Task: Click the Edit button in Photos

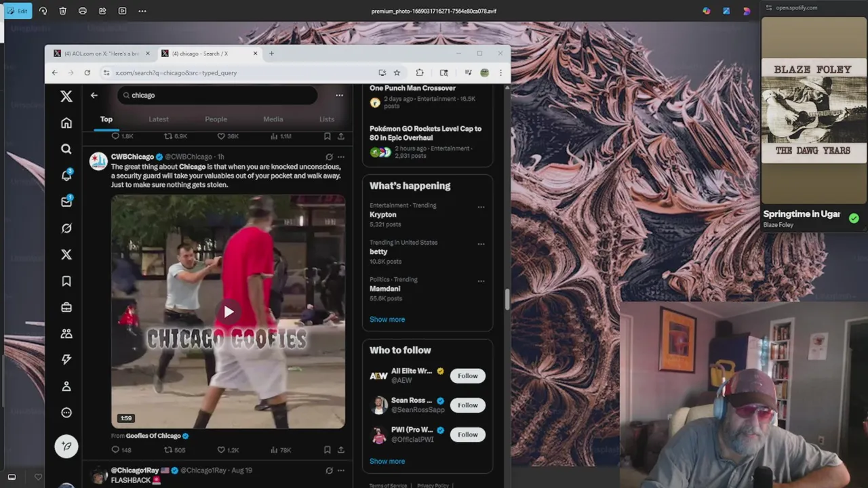Action: [18, 11]
